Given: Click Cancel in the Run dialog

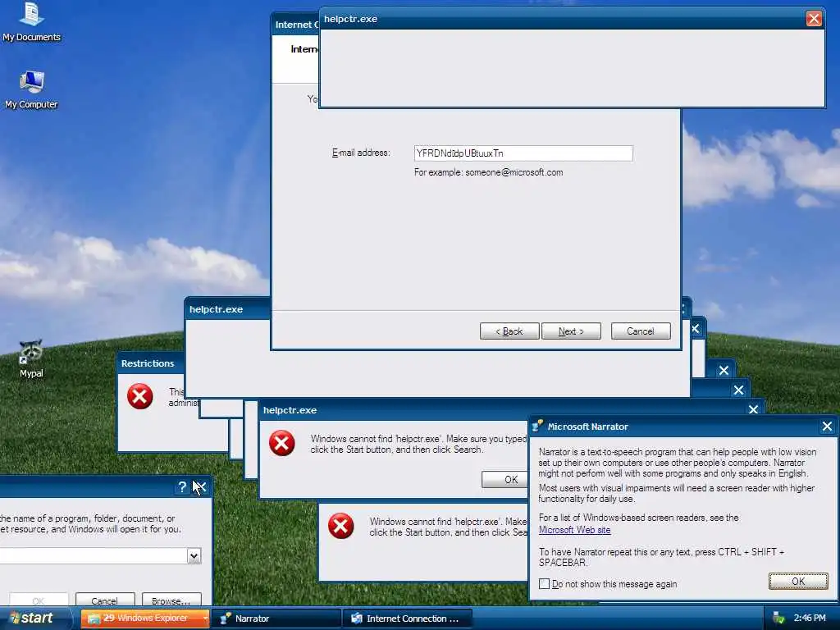Looking at the screenshot, I should coord(104,600).
